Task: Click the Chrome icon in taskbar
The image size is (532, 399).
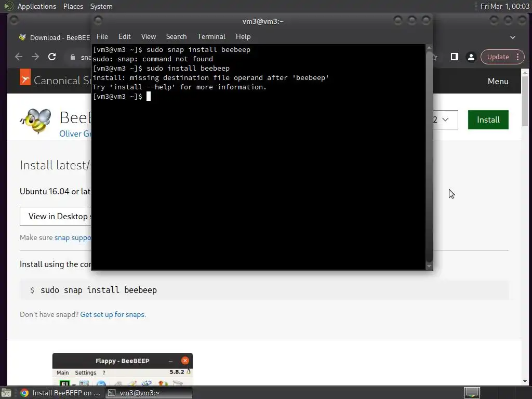Action: [x=24, y=393]
